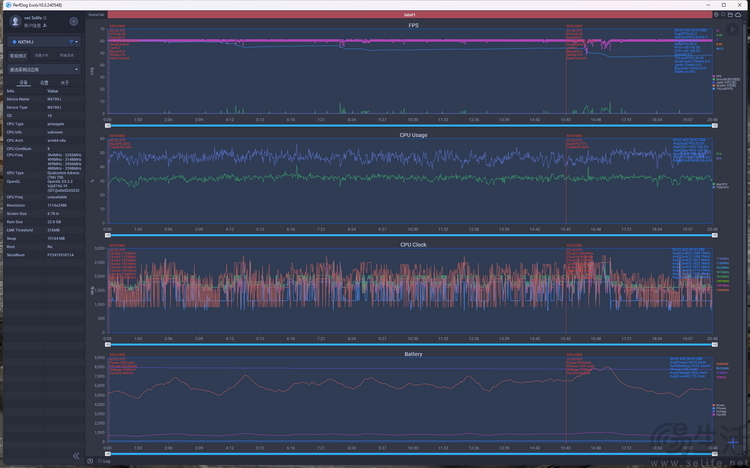Click the CPU Usage chart title

coord(413,135)
